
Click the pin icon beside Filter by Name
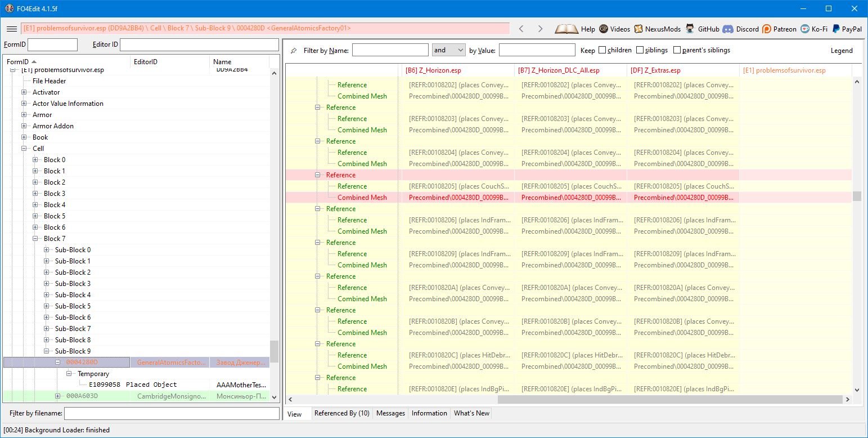pyautogui.click(x=294, y=51)
